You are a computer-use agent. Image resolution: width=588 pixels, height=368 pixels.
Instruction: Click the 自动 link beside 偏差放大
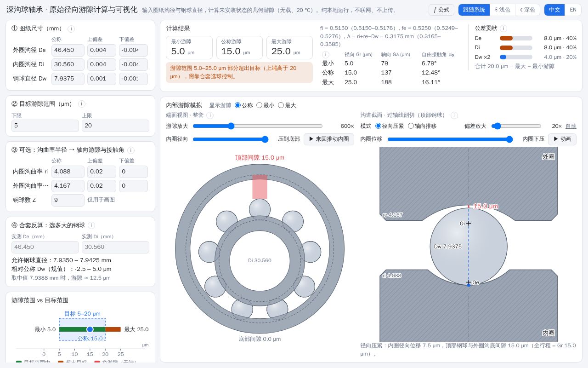click(x=571, y=126)
